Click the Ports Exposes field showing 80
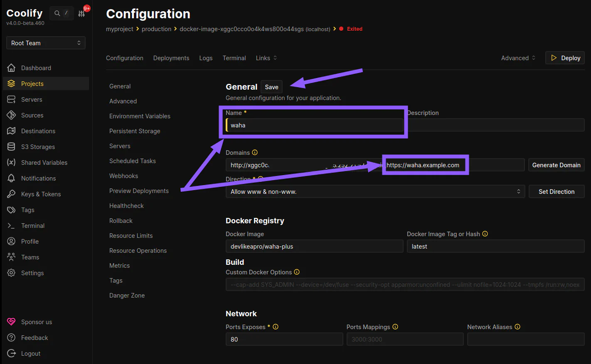 tap(284, 340)
